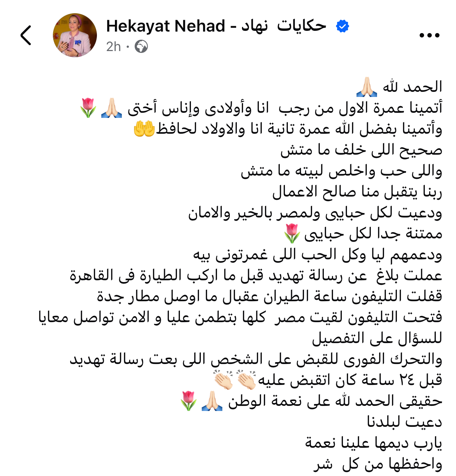456x476 pixels.
Task: Click the line قفلت التليفون ساعة الطيران
Action: coord(269,296)
